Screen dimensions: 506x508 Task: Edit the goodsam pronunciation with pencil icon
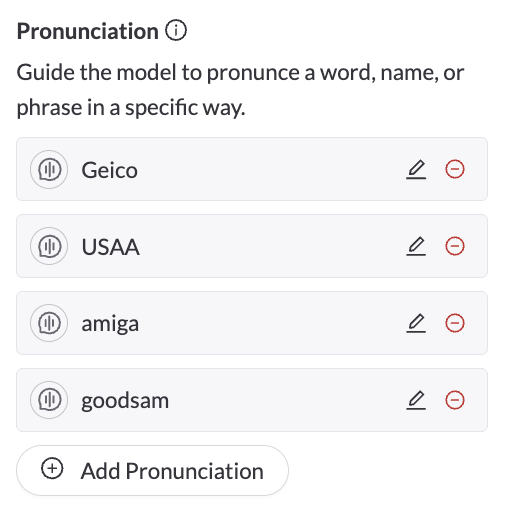point(416,400)
